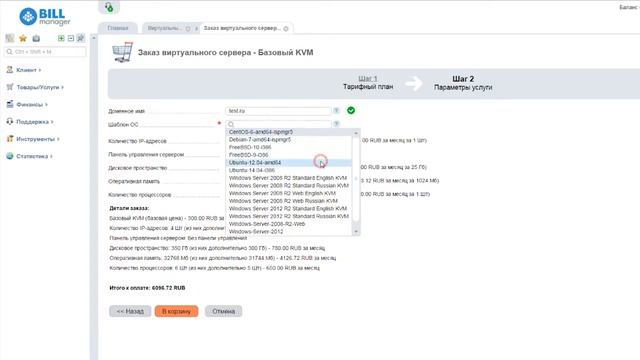Click the notification icon above the tabs
Image resolution: width=640 pixels, height=360 pixels.
point(109,7)
